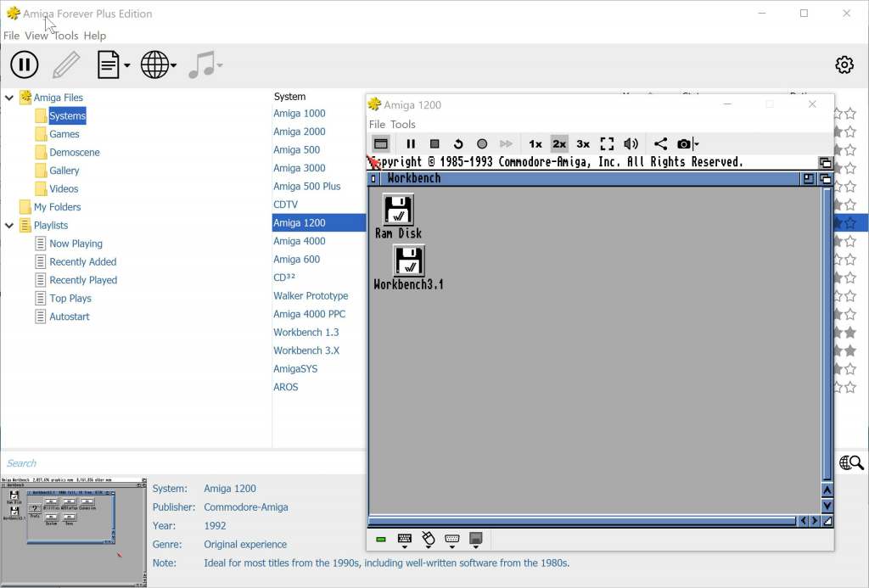Click the reset arrow in Amiga 1200 toolbar

[458, 144]
